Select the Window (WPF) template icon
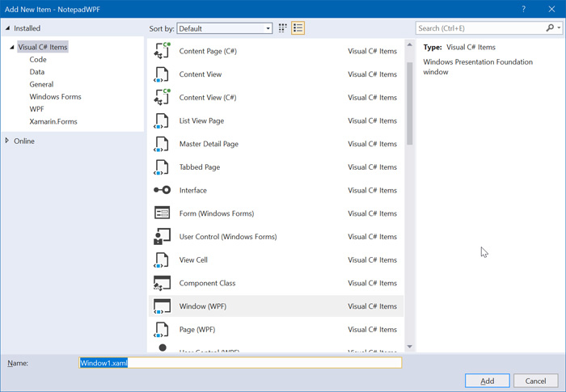 162,306
